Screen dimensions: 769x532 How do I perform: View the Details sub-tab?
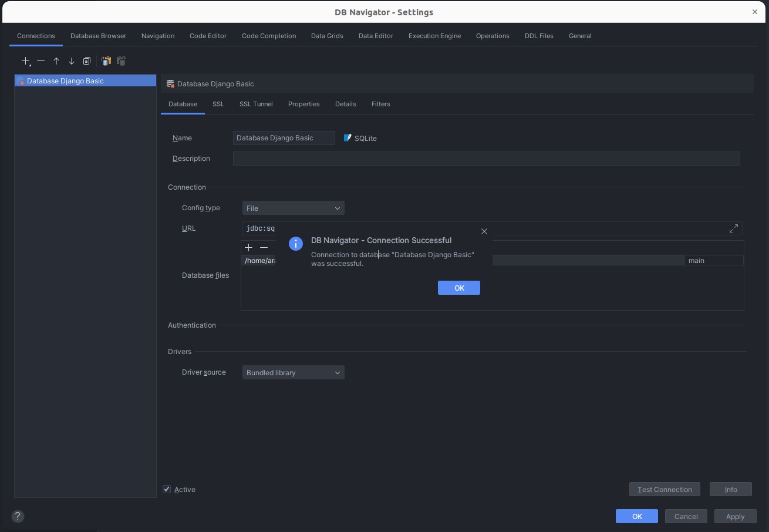coord(345,104)
